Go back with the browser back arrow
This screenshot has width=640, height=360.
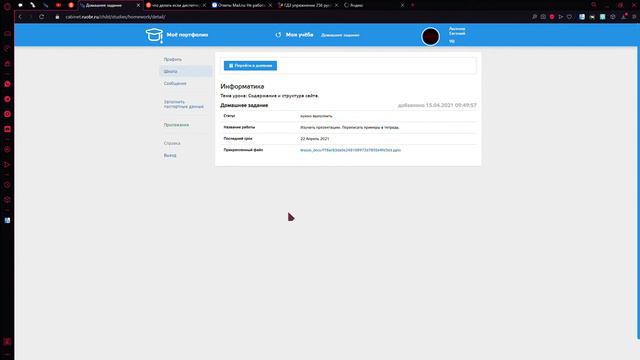point(20,17)
